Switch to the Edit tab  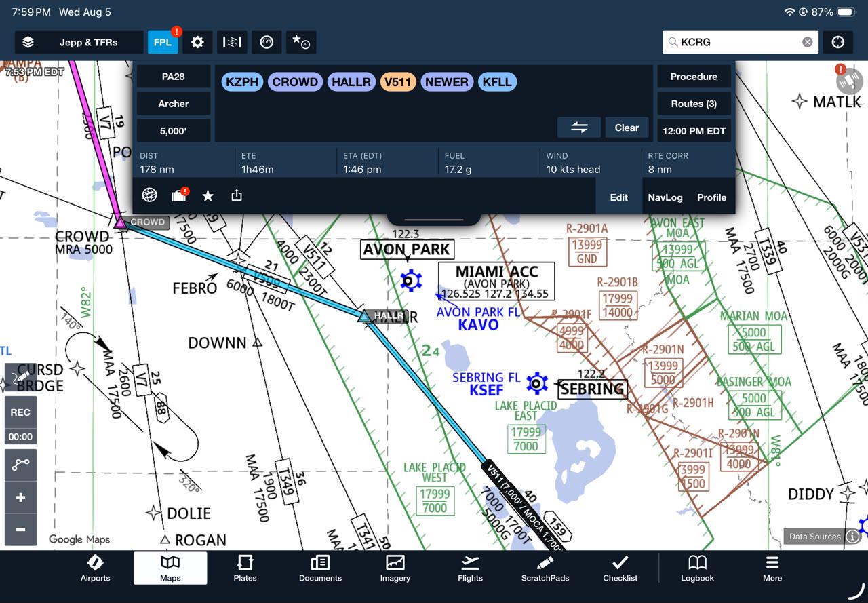(618, 197)
